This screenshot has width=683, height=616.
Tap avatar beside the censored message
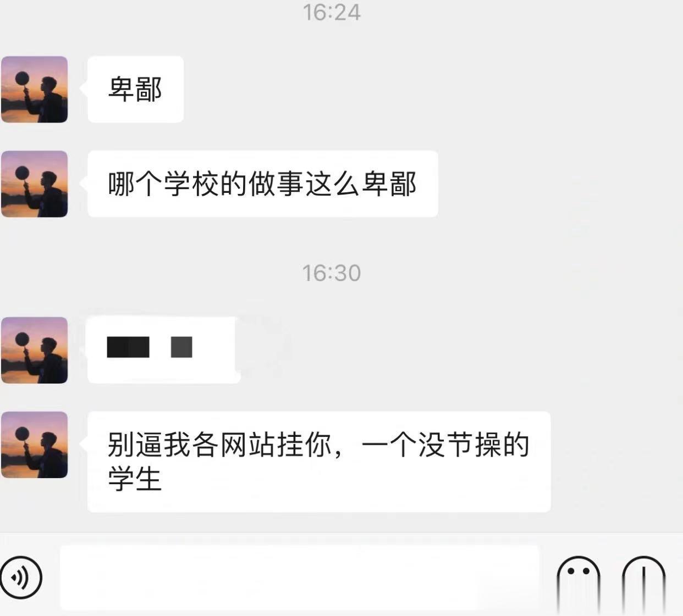pyautogui.click(x=35, y=350)
